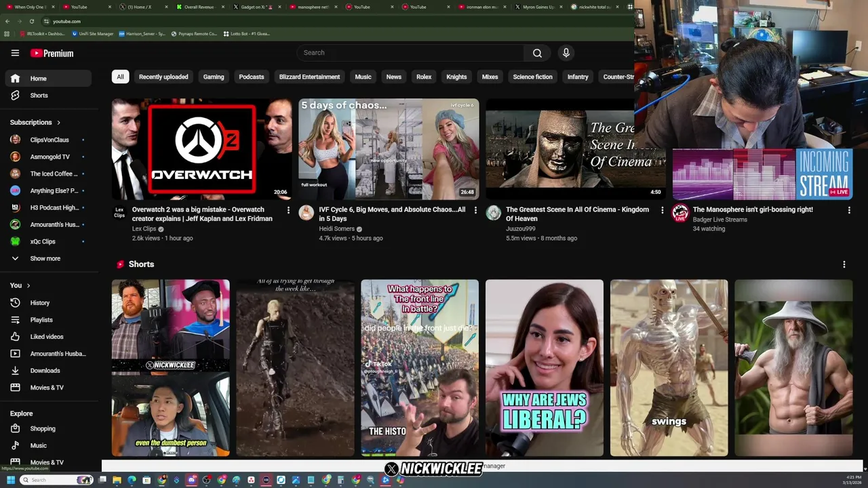Open Music under Explore
Viewport: 868px width, 488px height.
pos(48,446)
